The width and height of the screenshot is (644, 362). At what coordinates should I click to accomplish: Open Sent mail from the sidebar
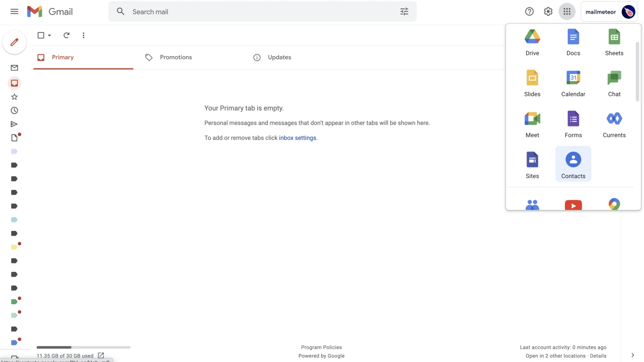(14, 124)
